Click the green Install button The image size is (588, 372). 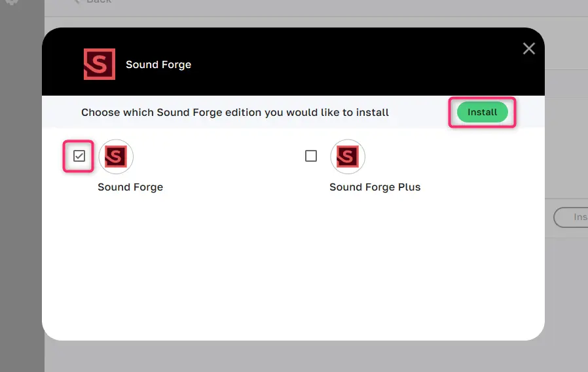(482, 112)
